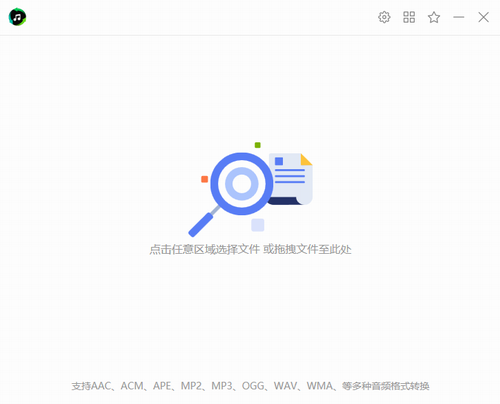This screenshot has width=500, height=404.
Task: Open the four-squares grid menu icon
Action: pyautogui.click(x=409, y=17)
